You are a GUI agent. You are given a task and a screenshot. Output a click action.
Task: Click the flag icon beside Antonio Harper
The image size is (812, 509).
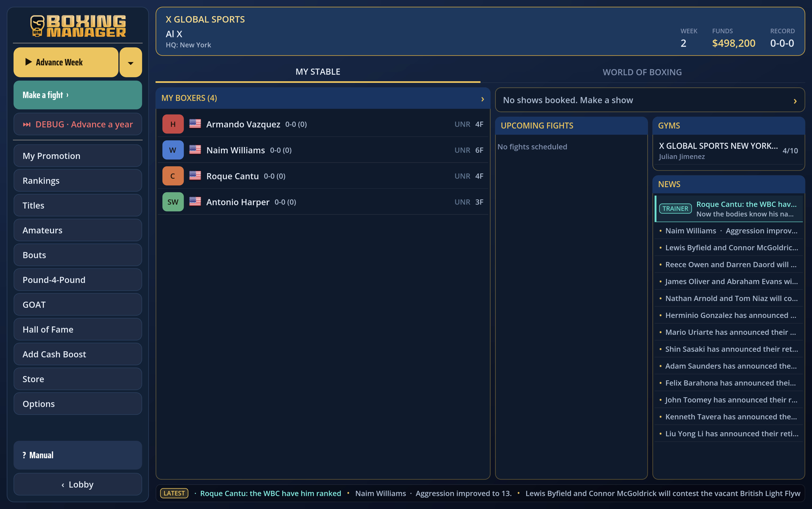point(195,202)
